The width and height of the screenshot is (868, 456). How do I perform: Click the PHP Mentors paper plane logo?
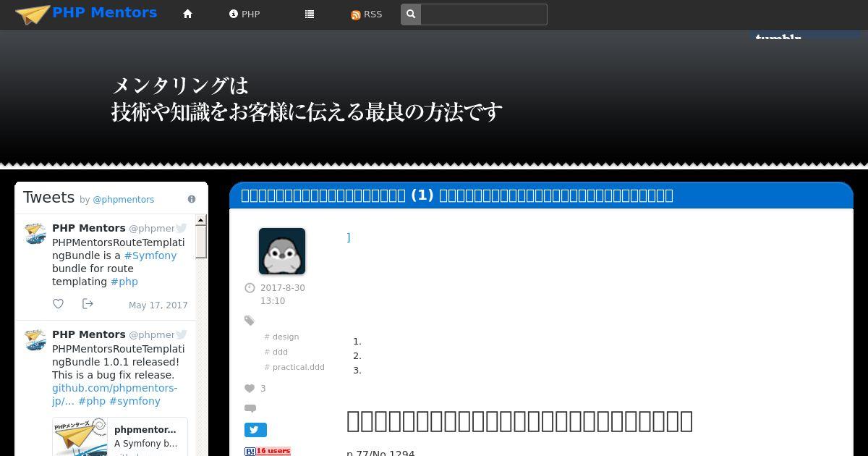pos(33,14)
